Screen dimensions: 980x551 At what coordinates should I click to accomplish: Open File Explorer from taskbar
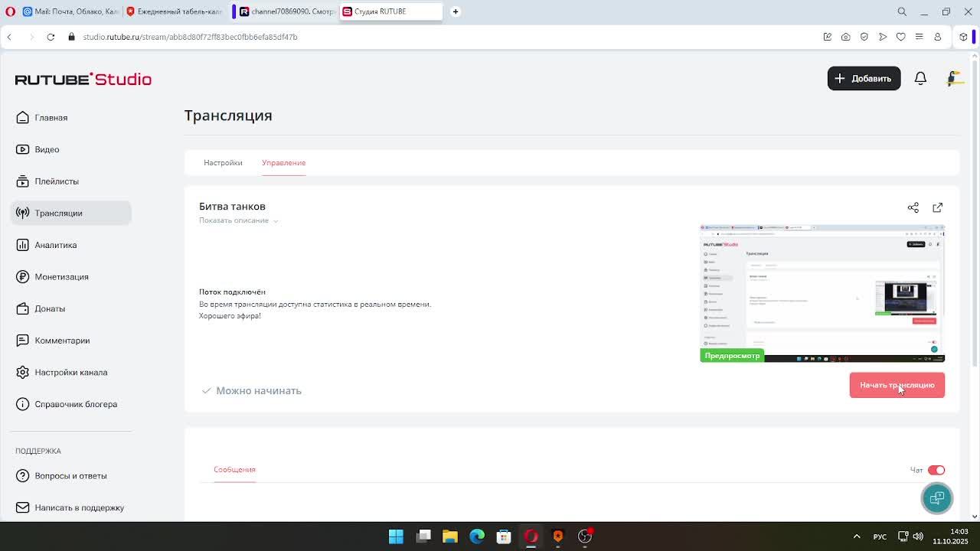coord(450,536)
